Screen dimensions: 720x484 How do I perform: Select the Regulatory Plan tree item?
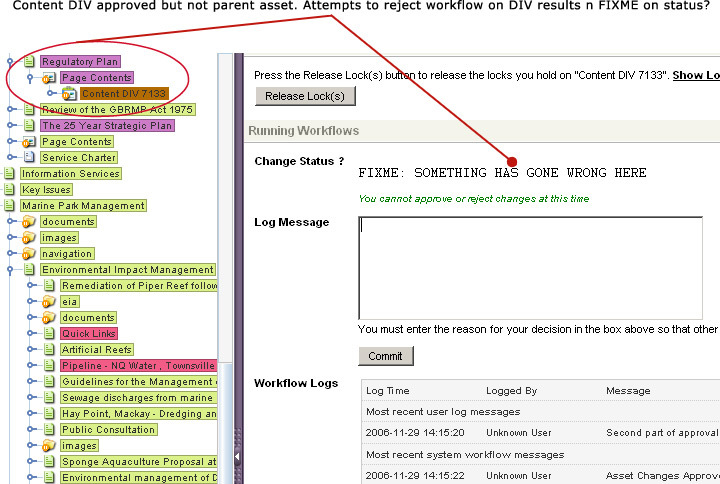tap(80, 62)
